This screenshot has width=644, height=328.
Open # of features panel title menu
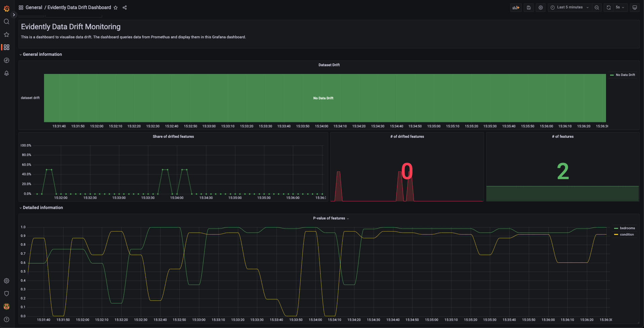pos(563,136)
